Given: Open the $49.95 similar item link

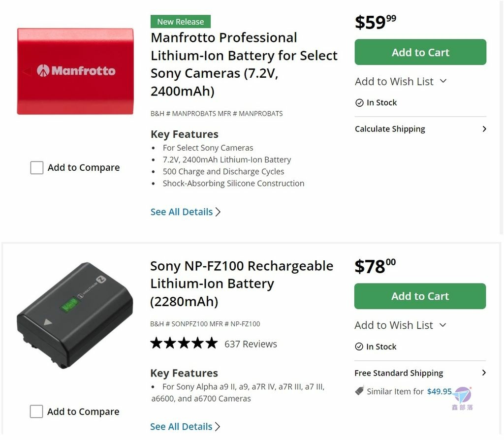Looking at the screenshot, I should 440,391.
